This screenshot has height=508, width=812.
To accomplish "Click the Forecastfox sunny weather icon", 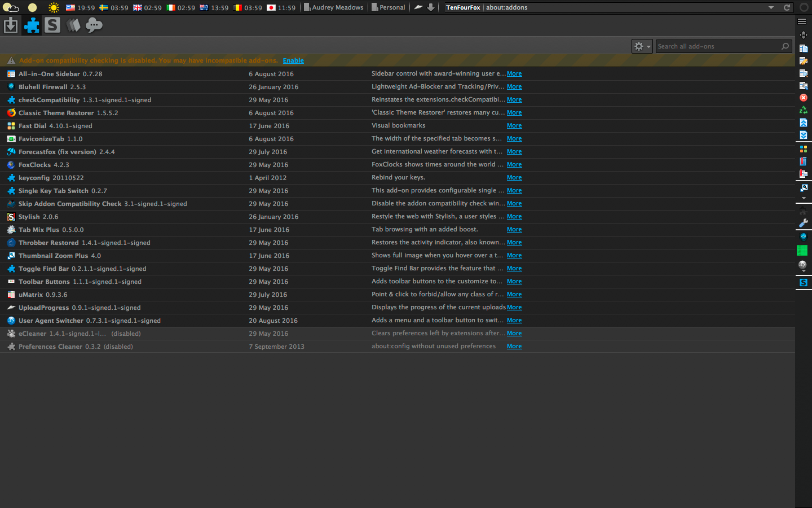I will pos(54,7).
